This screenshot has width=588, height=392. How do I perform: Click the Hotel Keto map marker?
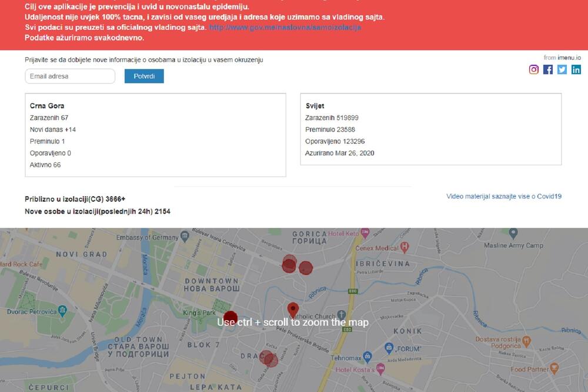(365, 232)
